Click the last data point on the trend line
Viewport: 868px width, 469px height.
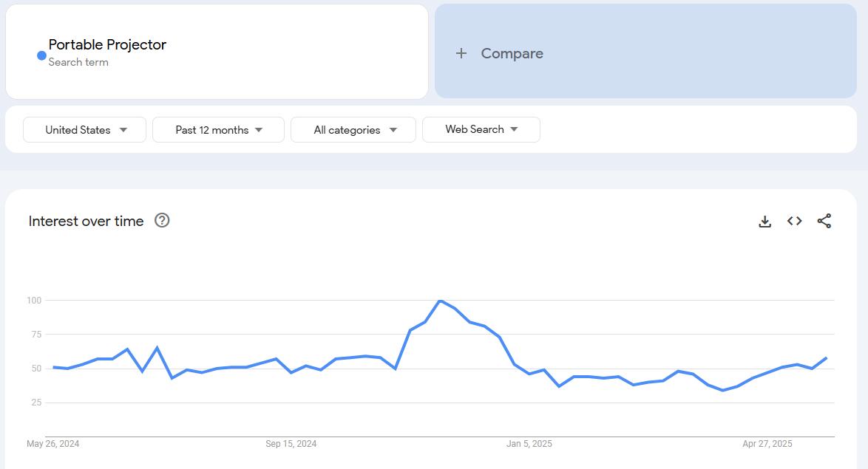pos(827,357)
